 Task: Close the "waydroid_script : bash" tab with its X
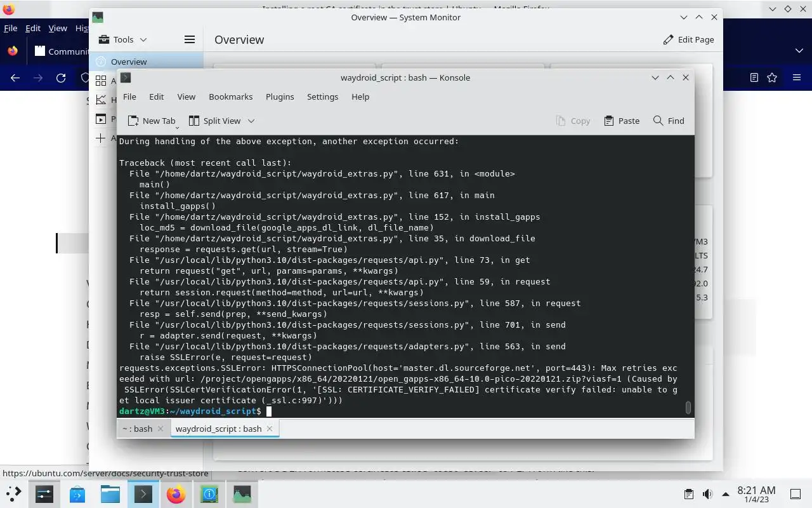coord(270,429)
